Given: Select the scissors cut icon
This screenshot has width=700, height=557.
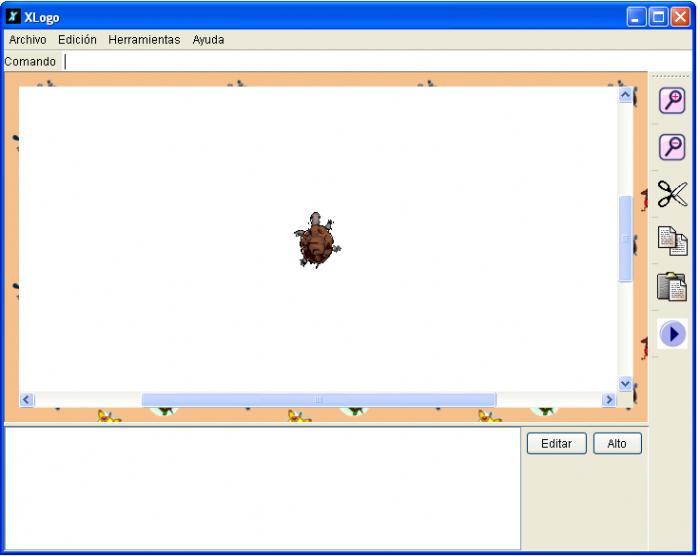Looking at the screenshot, I should point(672,194).
